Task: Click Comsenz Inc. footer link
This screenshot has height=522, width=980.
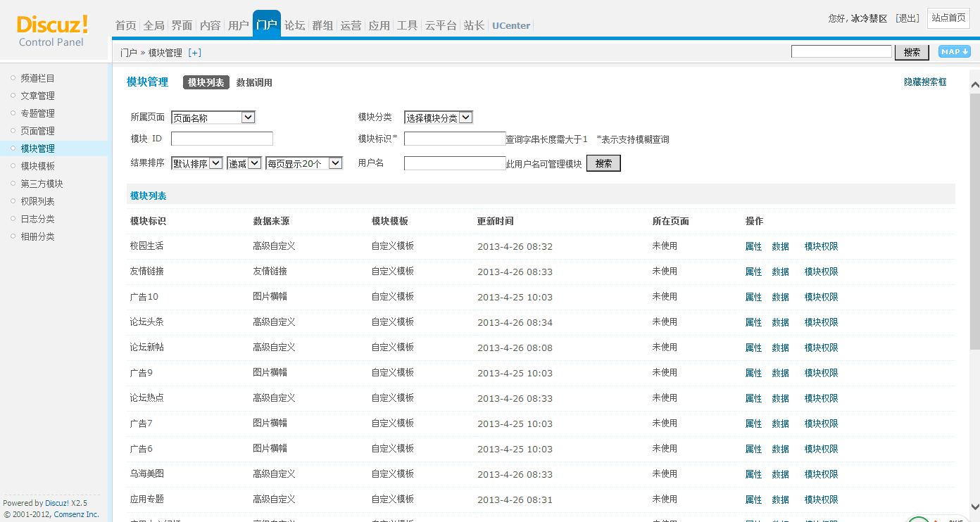Action: [76, 514]
